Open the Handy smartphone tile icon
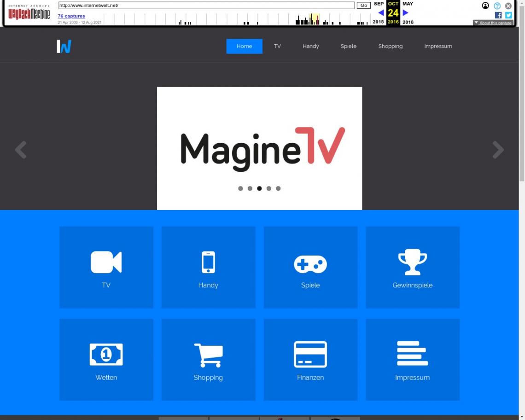Image resolution: width=525 pixels, height=420 pixels. point(208,262)
